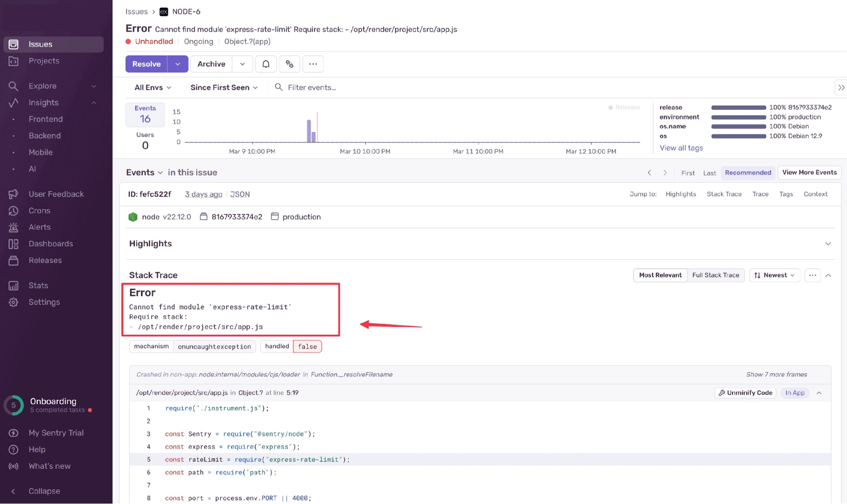Toggle the In App frame filter

coord(794,393)
